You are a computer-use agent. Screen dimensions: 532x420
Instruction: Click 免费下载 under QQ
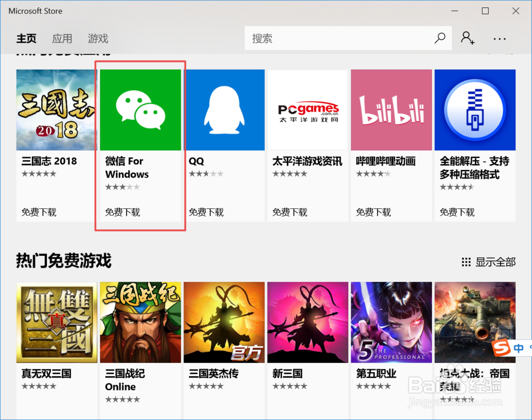(x=206, y=212)
